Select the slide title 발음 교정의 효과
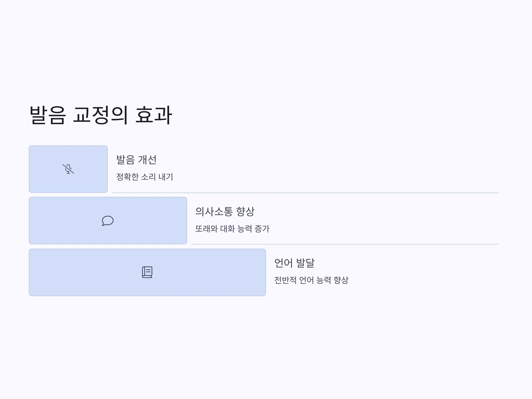This screenshot has width=532, height=399. point(101,115)
